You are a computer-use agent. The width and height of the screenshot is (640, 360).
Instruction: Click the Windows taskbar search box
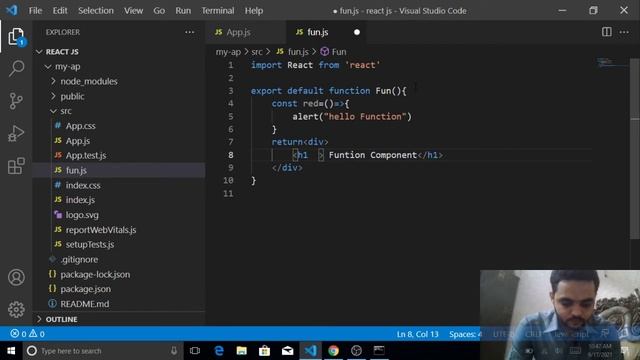pos(101,351)
